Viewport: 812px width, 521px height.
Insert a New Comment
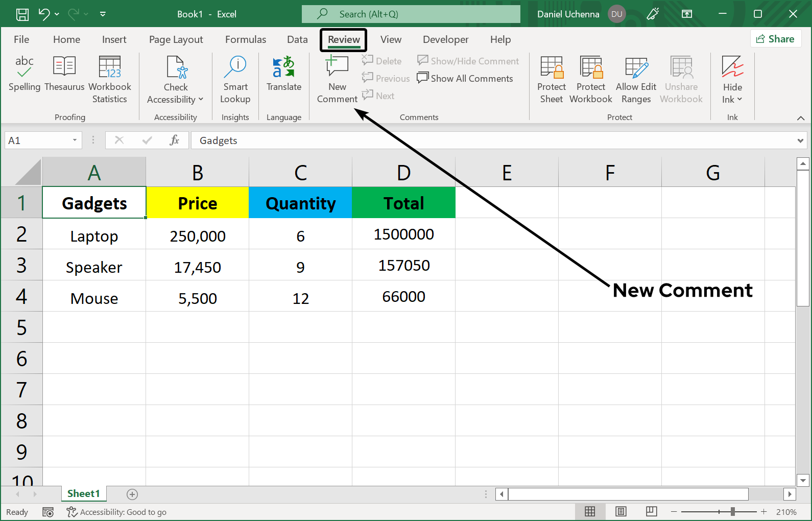[337, 80]
